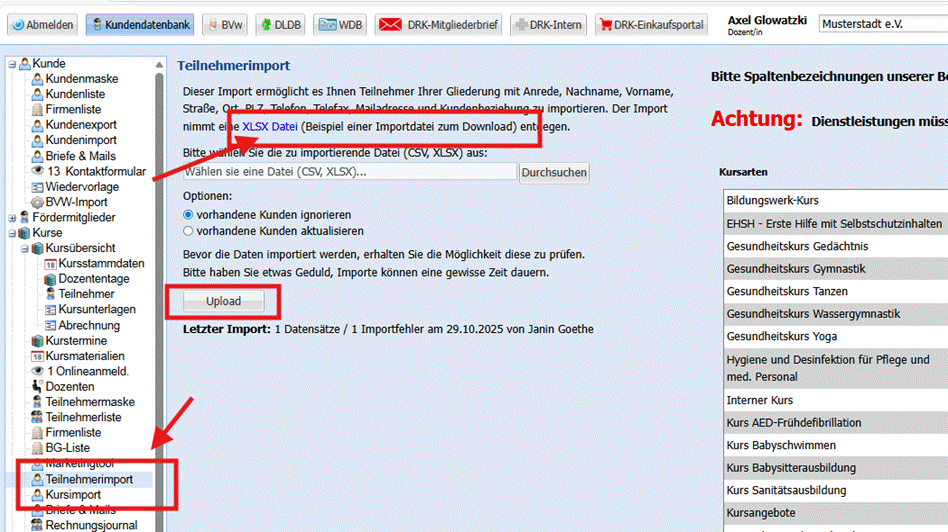Select 'vorhandene Kunden ignorieren' option

tap(188, 215)
